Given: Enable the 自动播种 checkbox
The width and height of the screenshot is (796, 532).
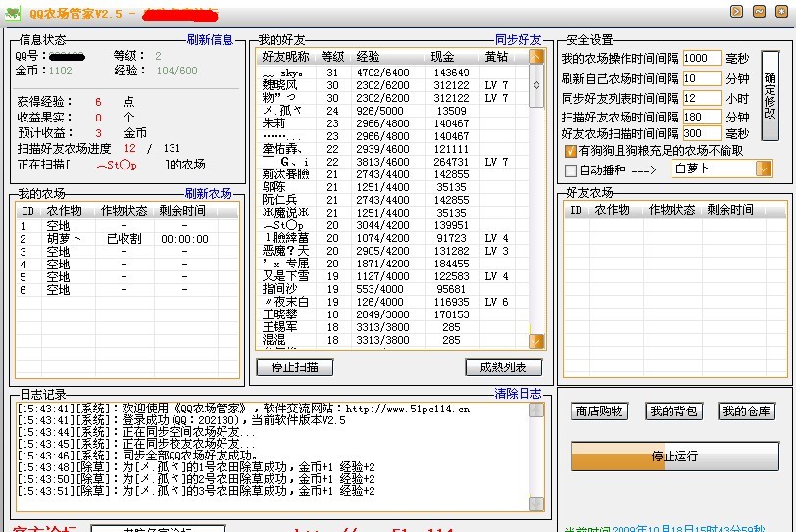Looking at the screenshot, I should 572,170.
